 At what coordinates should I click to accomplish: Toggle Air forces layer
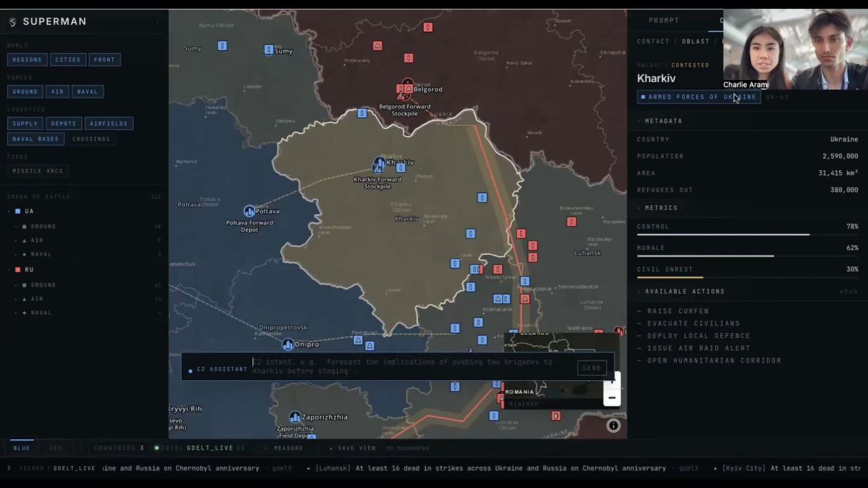(58, 91)
